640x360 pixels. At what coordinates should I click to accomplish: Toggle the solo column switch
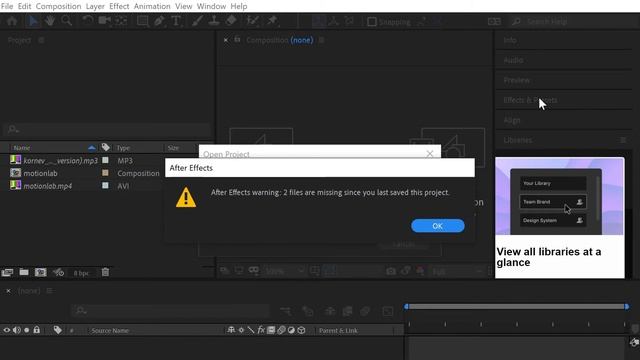tap(27, 330)
